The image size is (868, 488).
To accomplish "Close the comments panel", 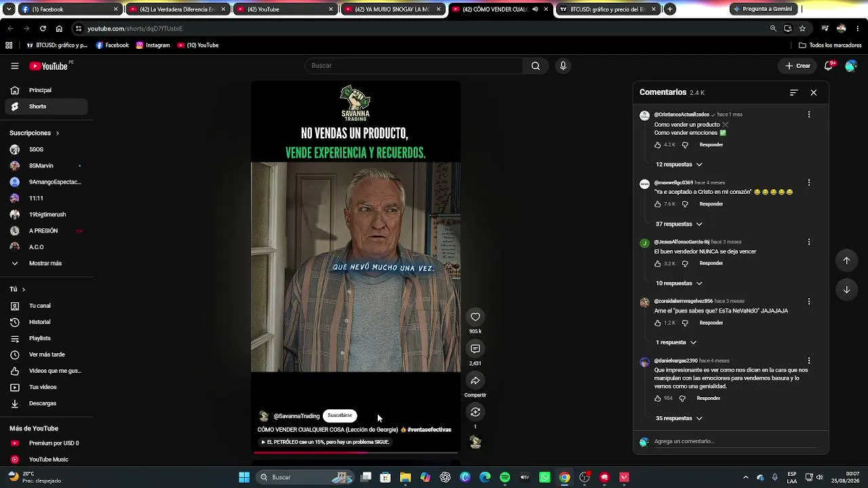I will coord(814,92).
